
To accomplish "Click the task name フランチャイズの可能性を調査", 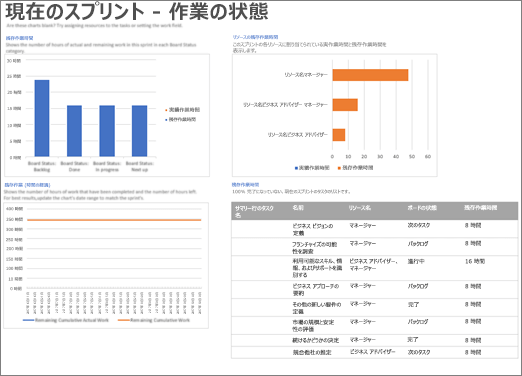I will (315, 248).
